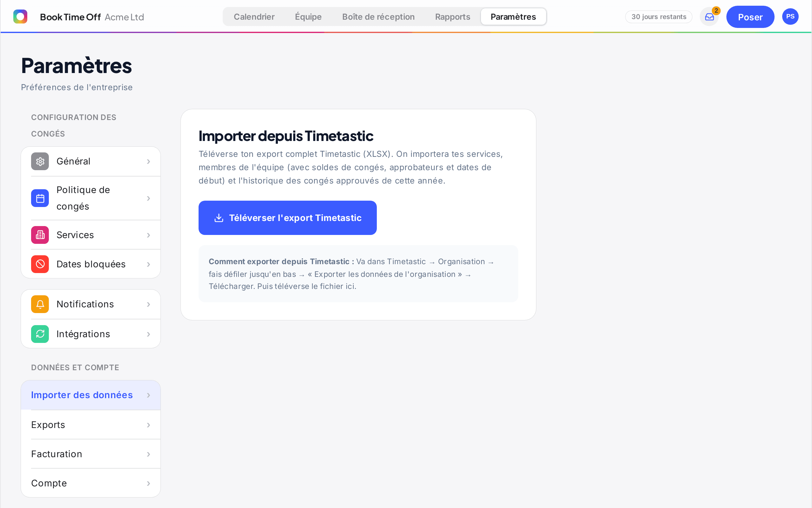Viewport: 812px width, 508px height.
Task: Click the Poser button
Action: 750,17
